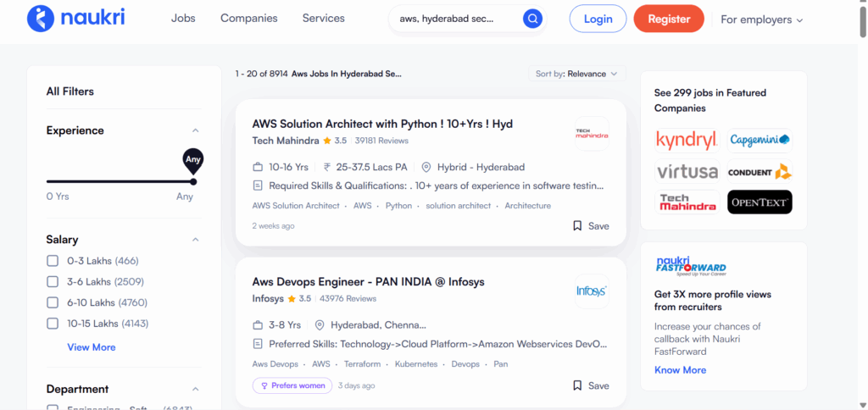Open the Companies menu
Screen dimensions: 868x410
pos(249,19)
